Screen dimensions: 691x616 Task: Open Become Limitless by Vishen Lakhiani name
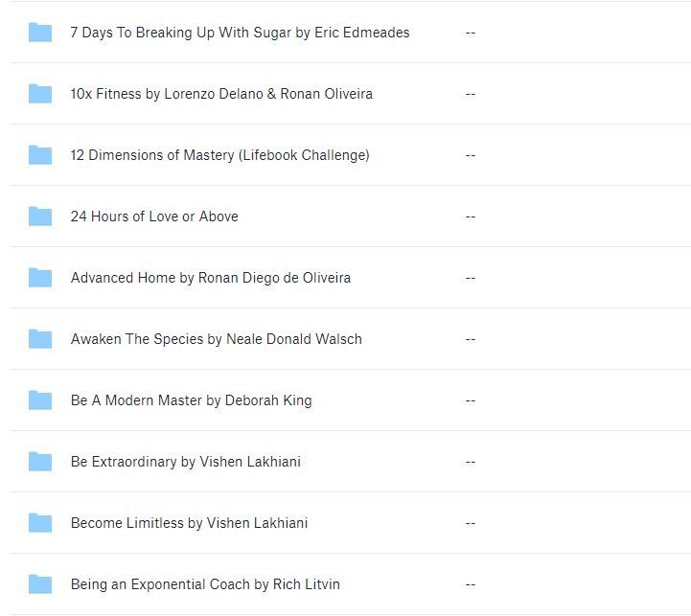[189, 523]
